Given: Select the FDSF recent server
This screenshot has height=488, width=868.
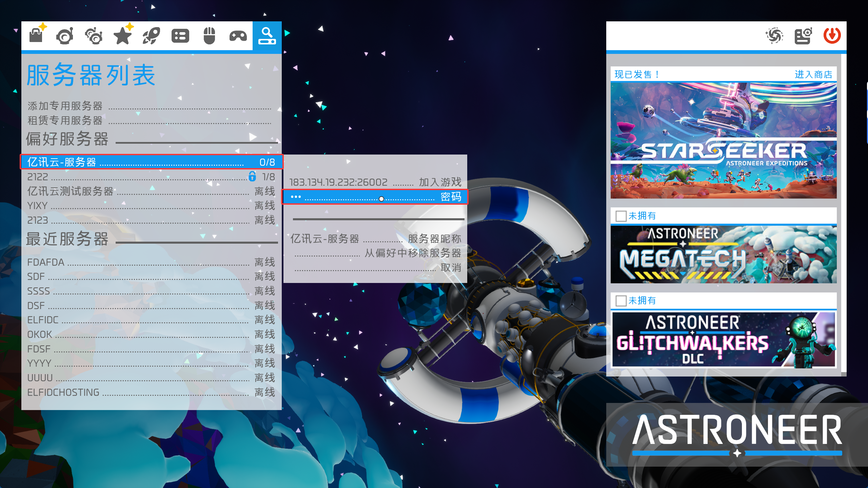Looking at the screenshot, I should [x=151, y=349].
